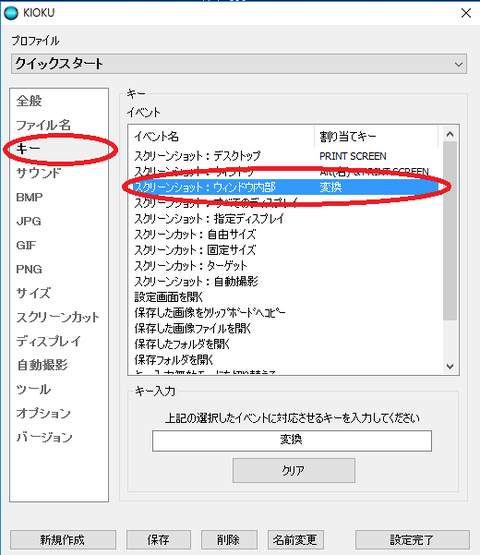Screen dimensions: 480x555
Task: Select event スクリーンショット：デスクトップ
Action: pos(197,156)
